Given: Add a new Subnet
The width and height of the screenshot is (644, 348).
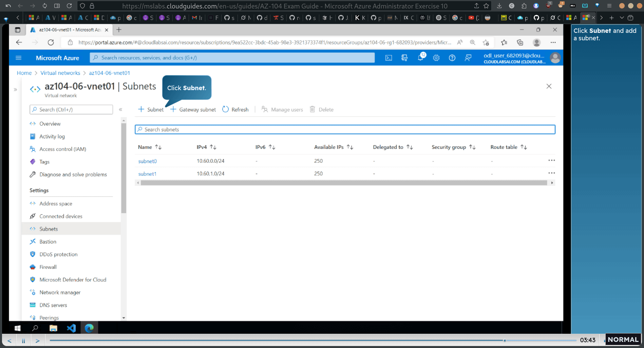Looking at the screenshot, I should pos(151,109).
